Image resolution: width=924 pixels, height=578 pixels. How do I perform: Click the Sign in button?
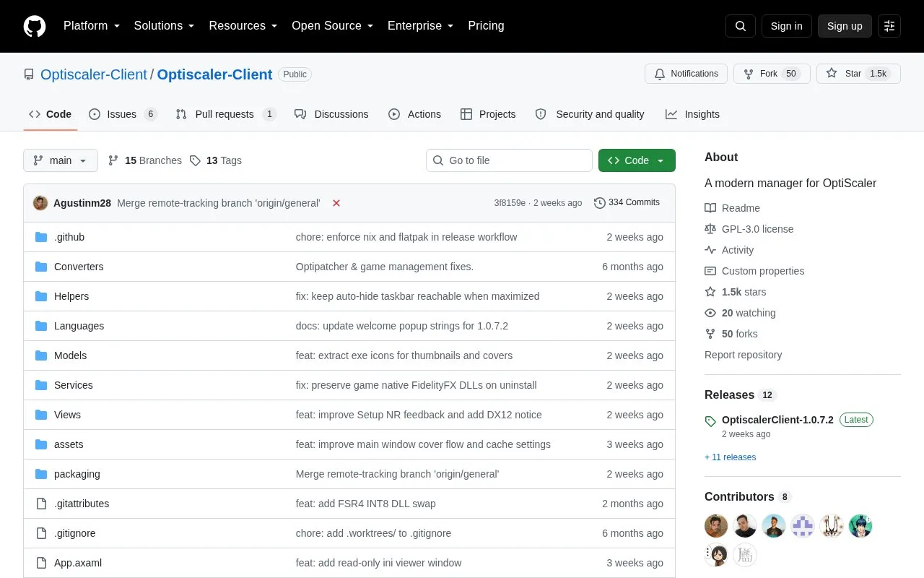(x=786, y=26)
